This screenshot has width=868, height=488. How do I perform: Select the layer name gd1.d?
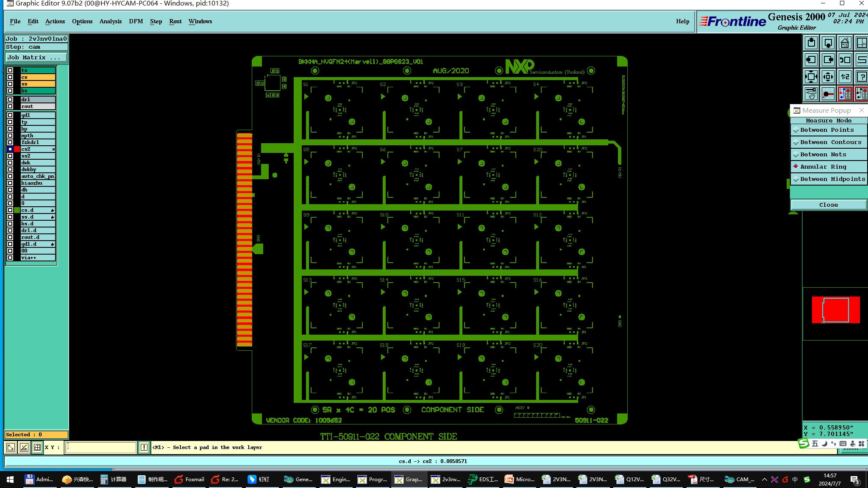[38, 244]
